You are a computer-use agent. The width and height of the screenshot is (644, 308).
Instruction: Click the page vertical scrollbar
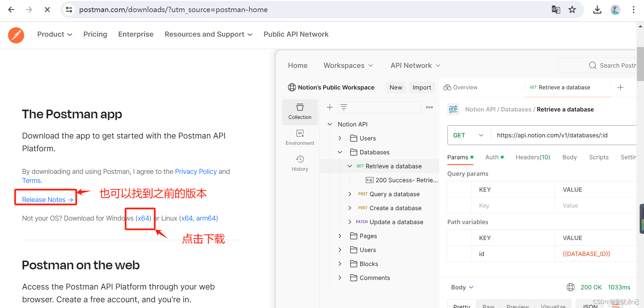pos(640,64)
